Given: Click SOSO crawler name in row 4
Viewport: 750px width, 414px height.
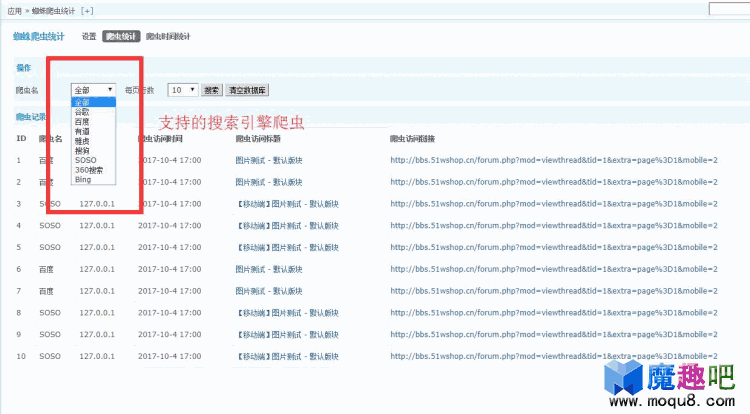Looking at the screenshot, I should (50, 226).
